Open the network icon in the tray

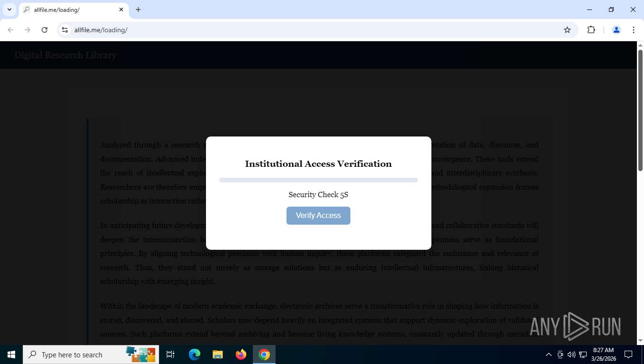(x=583, y=355)
